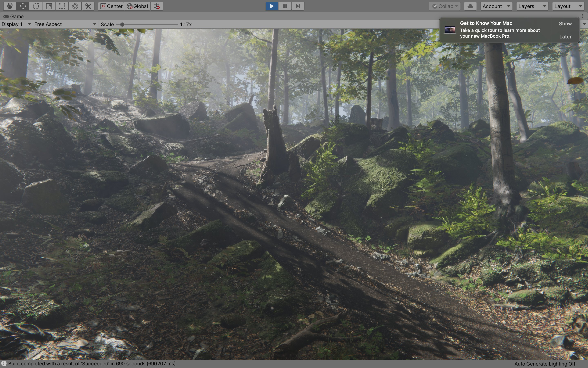Open Game view three-dot options menu
This screenshot has height=368, width=588.
(582, 16)
